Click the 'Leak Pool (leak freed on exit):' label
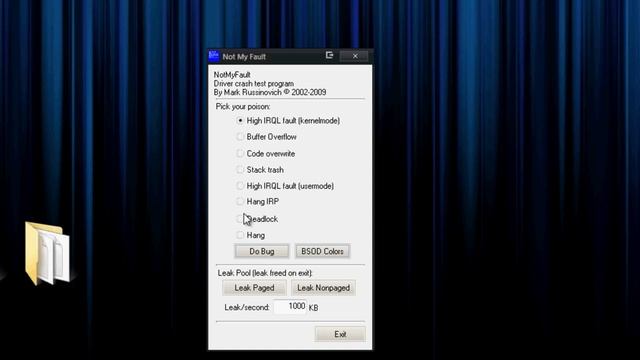Viewport: 640px width, 360px height. [x=265, y=273]
